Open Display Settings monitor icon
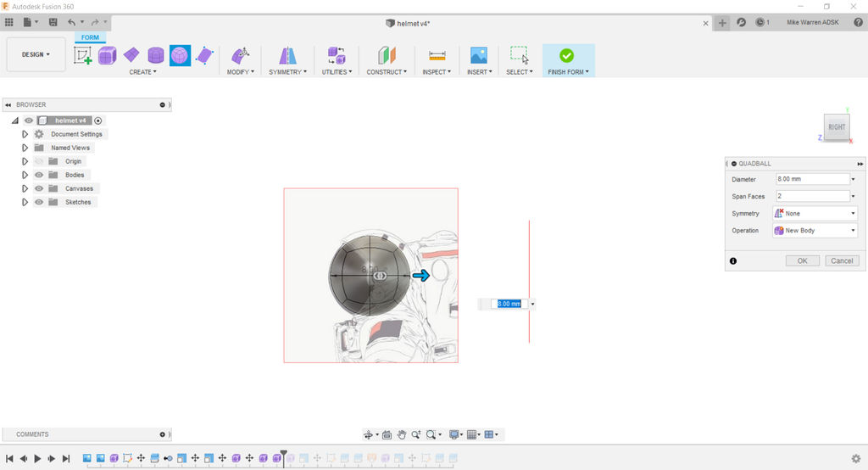This screenshot has width=868, height=470. (454, 435)
